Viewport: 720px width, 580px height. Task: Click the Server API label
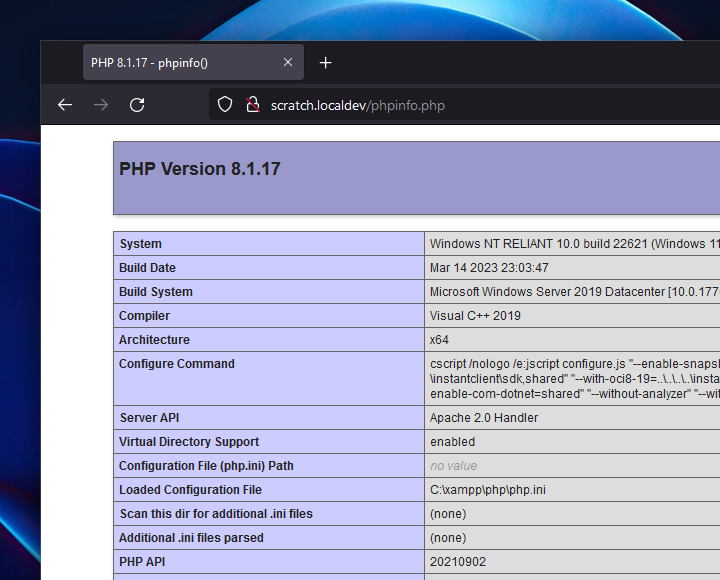click(x=149, y=417)
